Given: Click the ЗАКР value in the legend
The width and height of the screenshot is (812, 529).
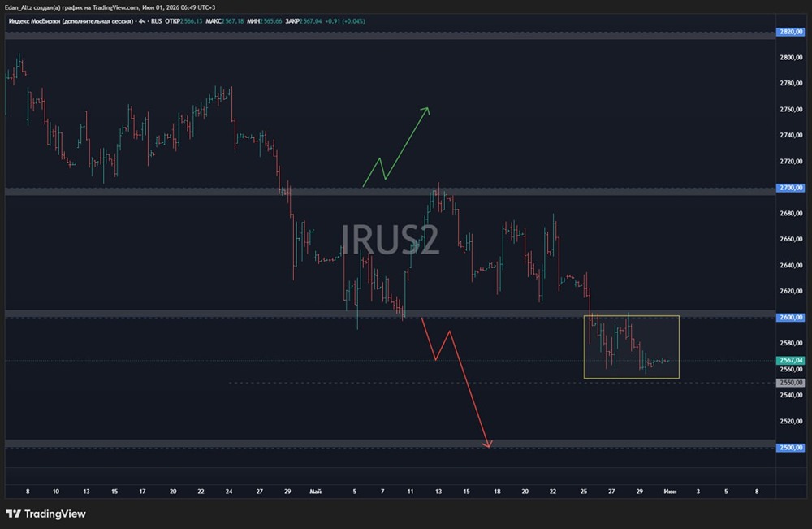Looking at the screenshot, I should [x=311, y=21].
